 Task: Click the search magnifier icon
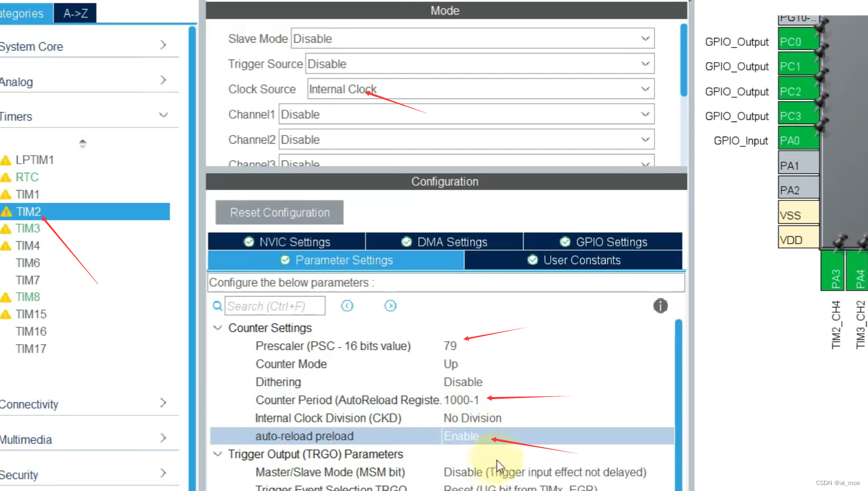click(217, 306)
